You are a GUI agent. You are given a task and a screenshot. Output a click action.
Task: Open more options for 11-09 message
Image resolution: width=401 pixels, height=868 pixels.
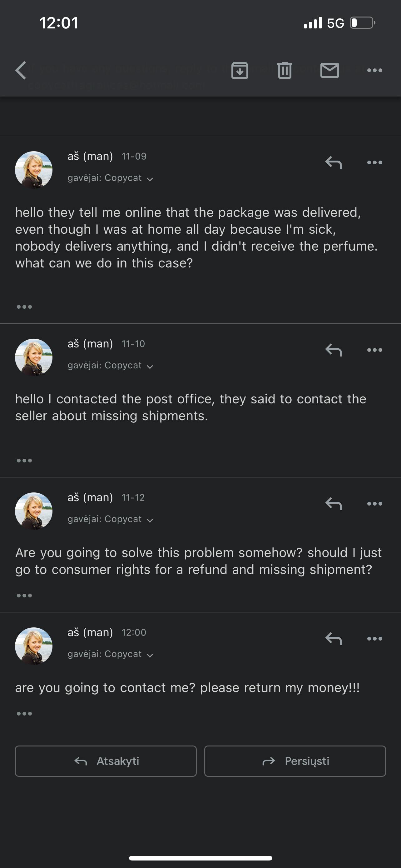click(374, 163)
